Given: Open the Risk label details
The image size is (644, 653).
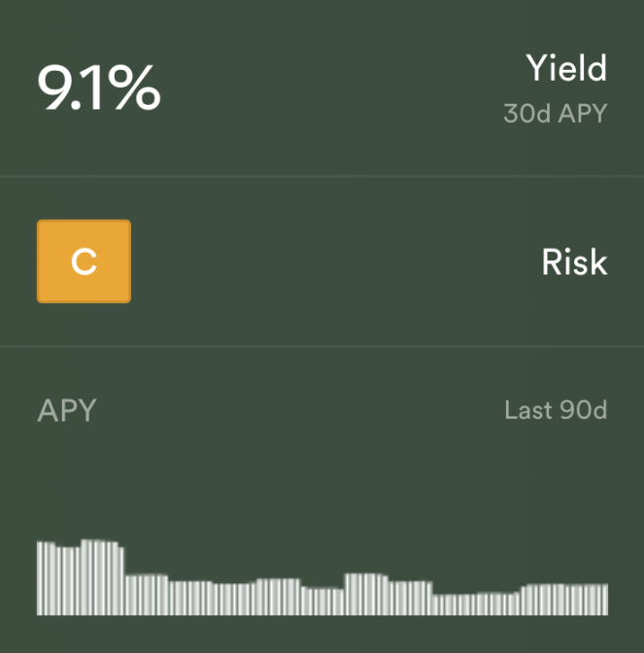Looking at the screenshot, I should point(573,262).
